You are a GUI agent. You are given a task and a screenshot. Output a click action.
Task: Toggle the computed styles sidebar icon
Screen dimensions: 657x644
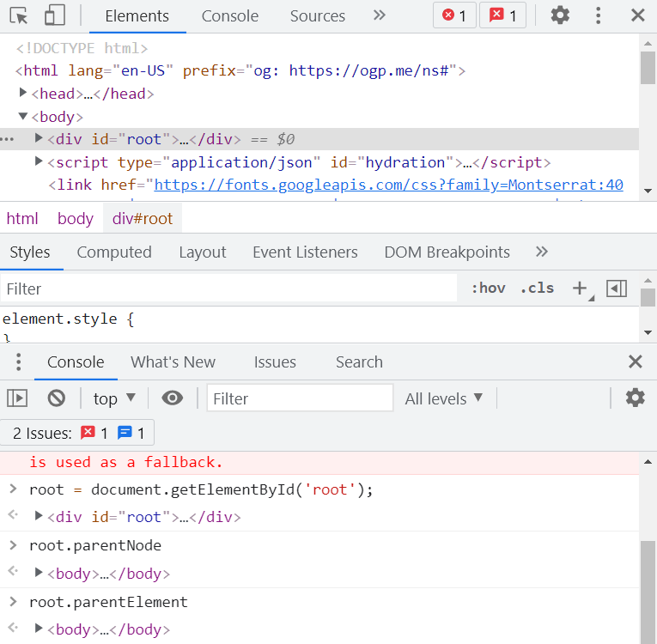(x=617, y=289)
